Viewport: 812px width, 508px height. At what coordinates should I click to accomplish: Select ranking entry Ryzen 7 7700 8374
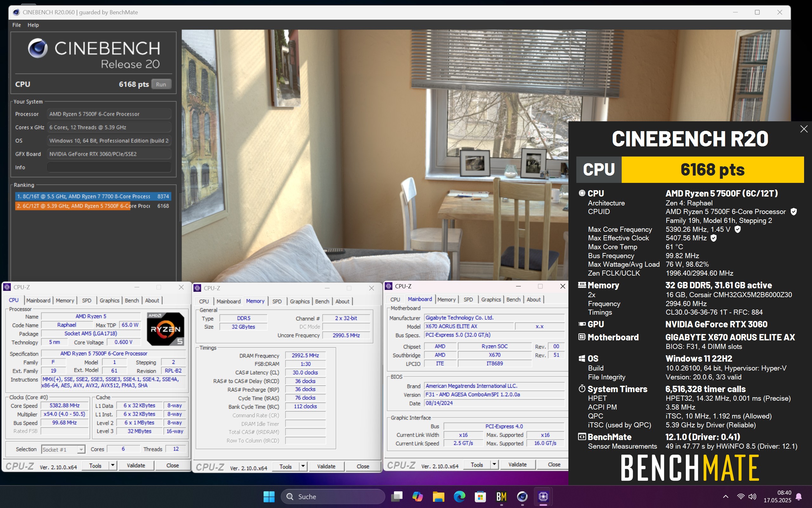(x=93, y=196)
